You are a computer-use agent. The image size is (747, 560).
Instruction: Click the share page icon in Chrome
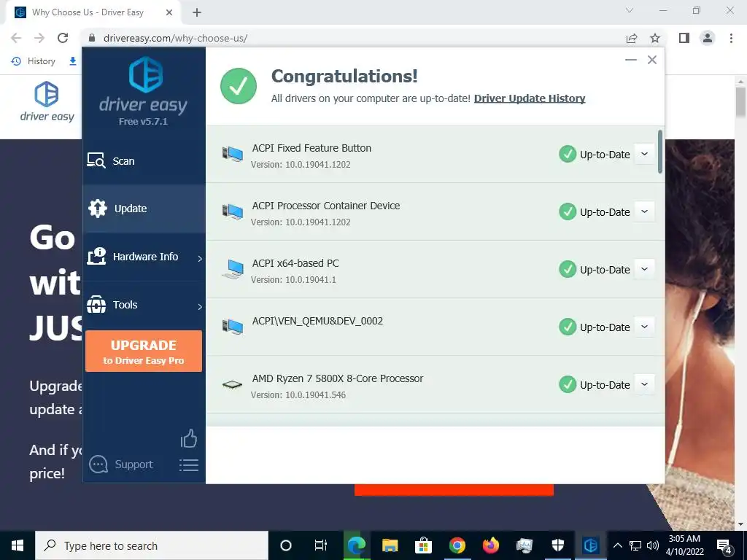pos(632,38)
